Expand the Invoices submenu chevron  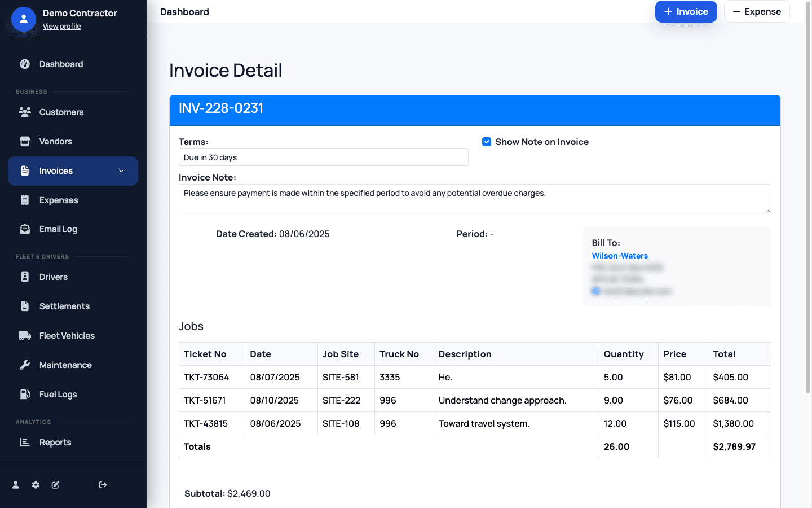[121, 171]
